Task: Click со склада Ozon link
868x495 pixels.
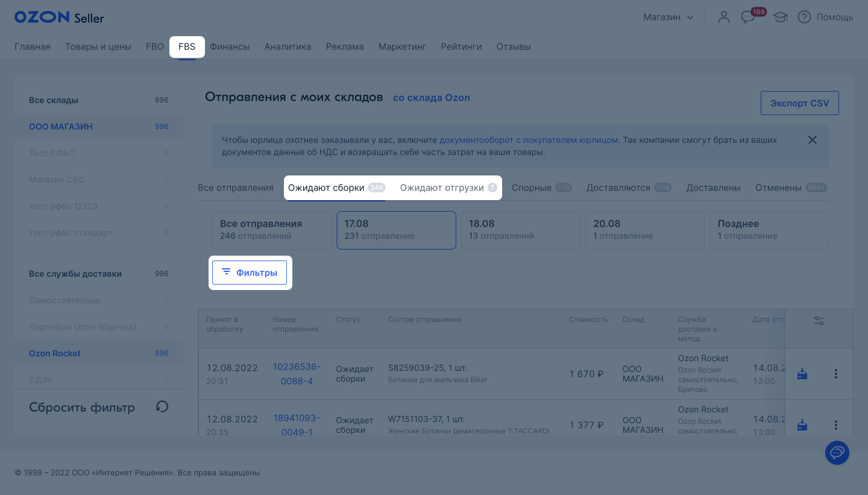Action: point(432,98)
